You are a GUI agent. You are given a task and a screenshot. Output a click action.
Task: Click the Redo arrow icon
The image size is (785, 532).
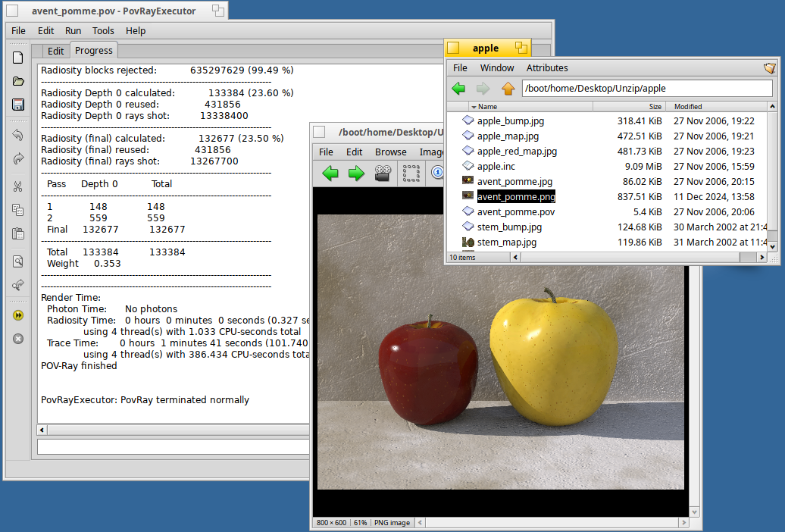tap(18, 158)
